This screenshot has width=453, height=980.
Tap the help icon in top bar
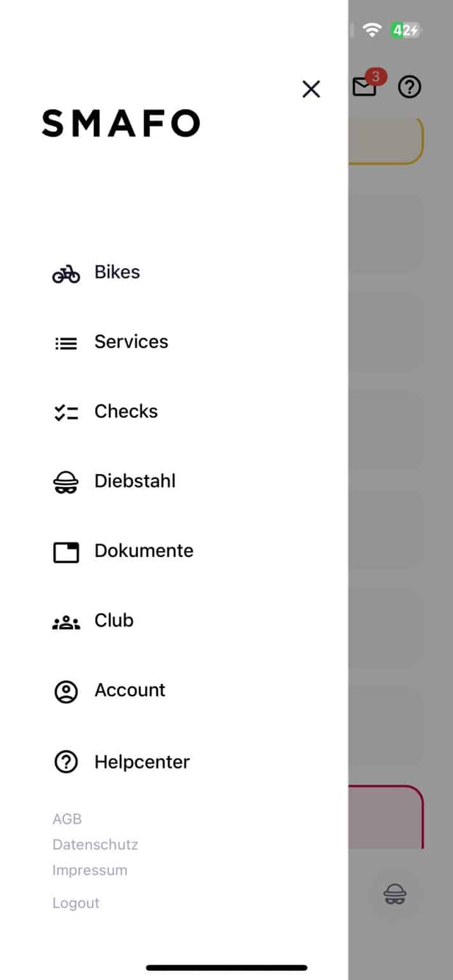410,87
